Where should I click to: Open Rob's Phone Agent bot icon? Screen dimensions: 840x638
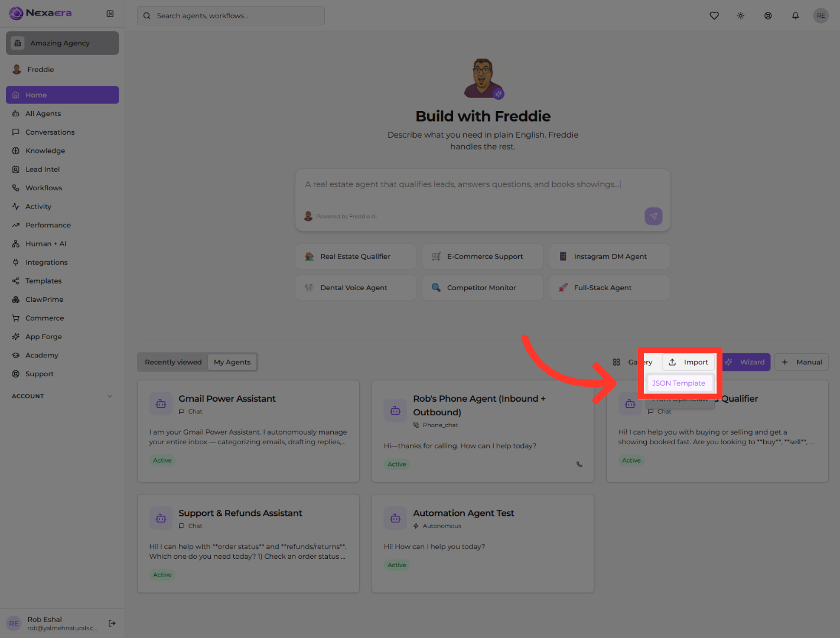coord(395,411)
